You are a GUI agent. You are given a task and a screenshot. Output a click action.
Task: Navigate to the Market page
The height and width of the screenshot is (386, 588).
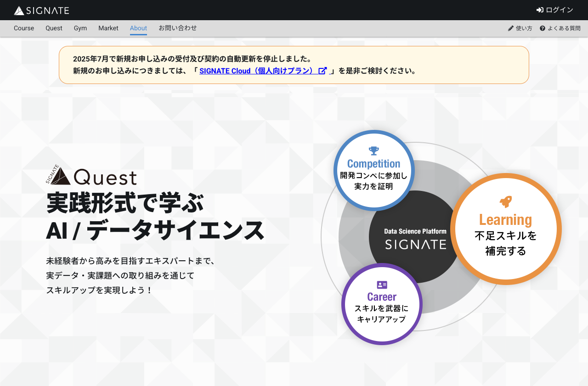108,28
